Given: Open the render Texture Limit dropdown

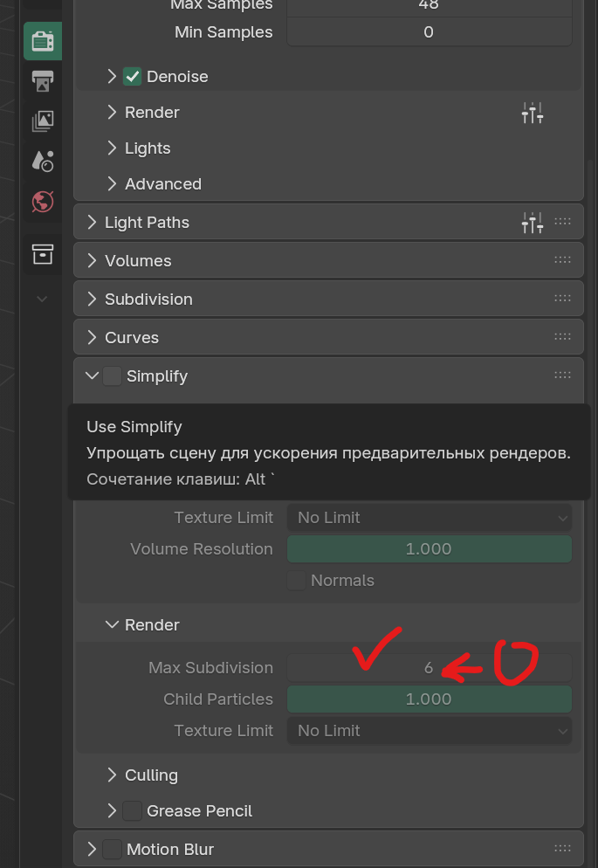Looking at the screenshot, I should coord(429,731).
